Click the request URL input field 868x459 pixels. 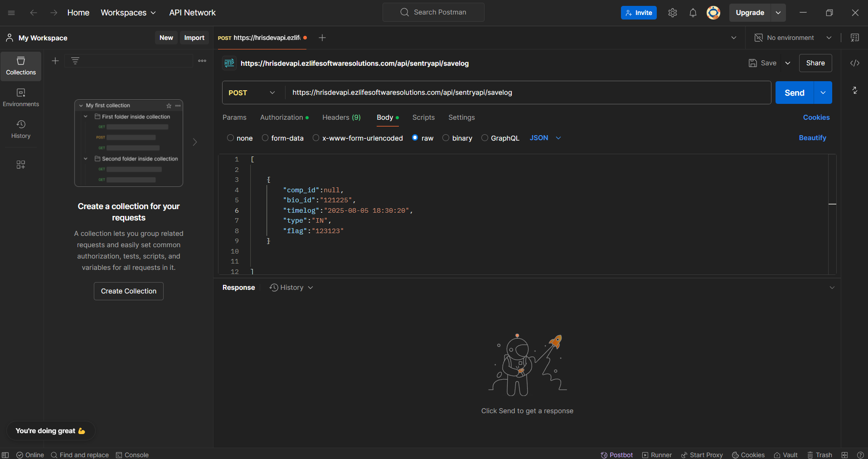point(528,93)
